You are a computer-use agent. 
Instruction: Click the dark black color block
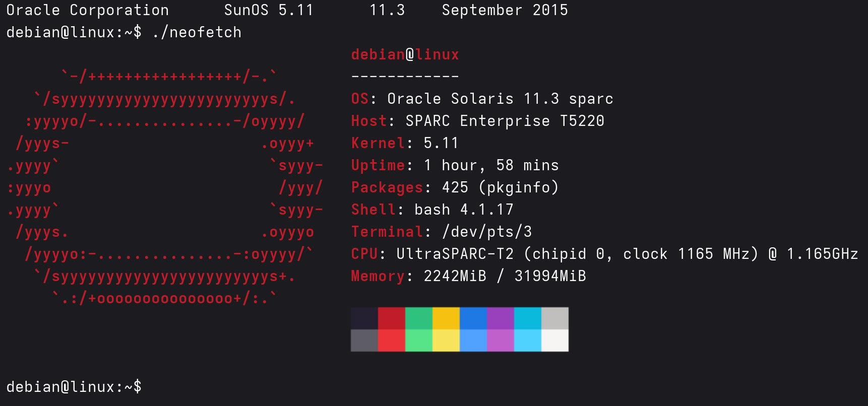pos(364,318)
